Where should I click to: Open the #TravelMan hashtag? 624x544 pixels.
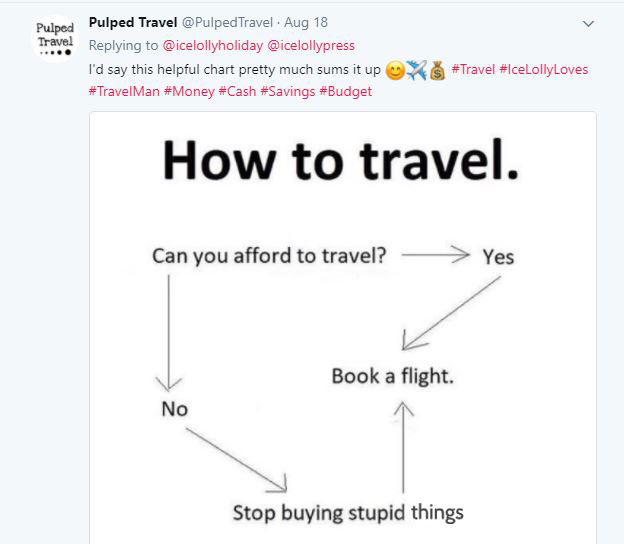tap(124, 92)
